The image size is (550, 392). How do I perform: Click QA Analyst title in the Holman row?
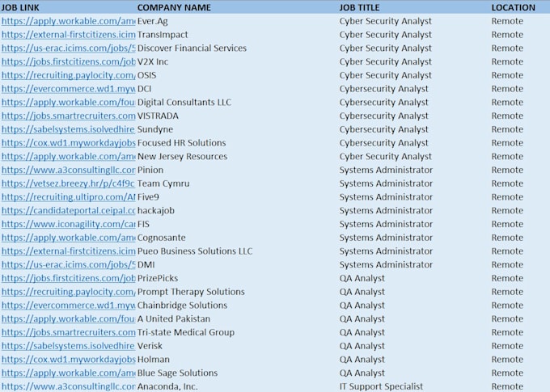362,360
